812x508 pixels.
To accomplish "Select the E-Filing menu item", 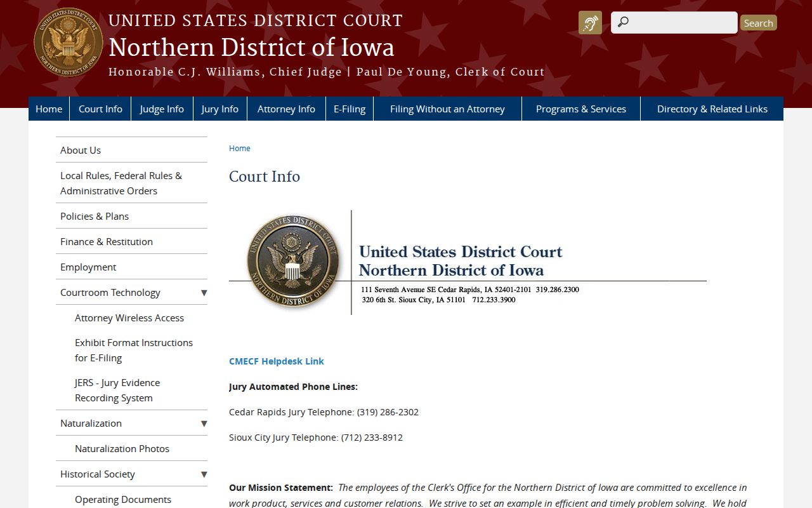I will (x=350, y=109).
